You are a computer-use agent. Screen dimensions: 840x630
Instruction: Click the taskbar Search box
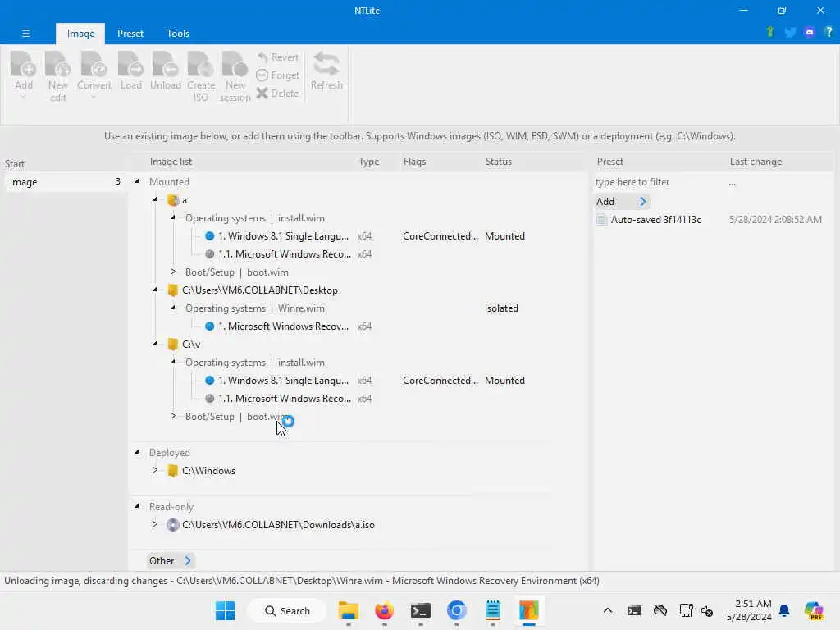pyautogui.click(x=287, y=610)
